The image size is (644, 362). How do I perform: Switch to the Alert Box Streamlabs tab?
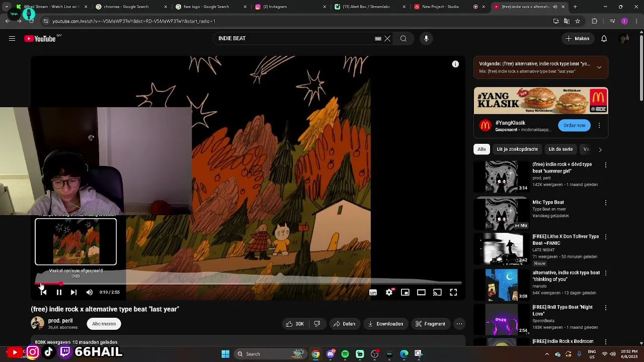click(369, 7)
